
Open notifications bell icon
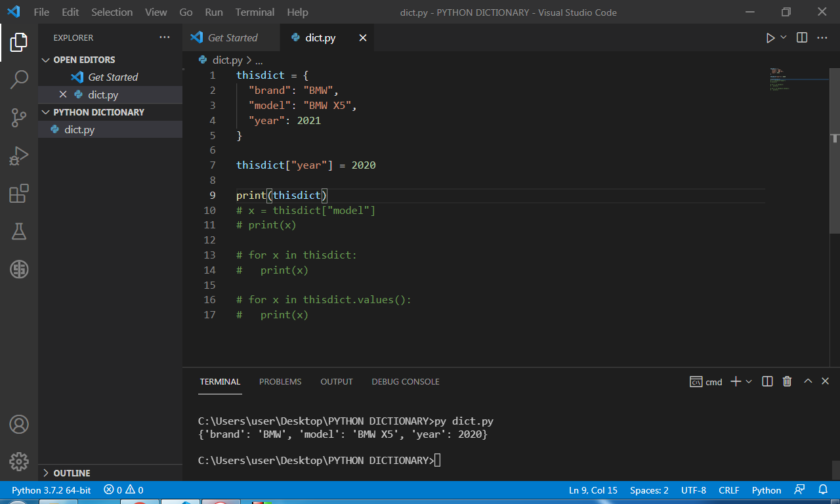[x=823, y=490]
